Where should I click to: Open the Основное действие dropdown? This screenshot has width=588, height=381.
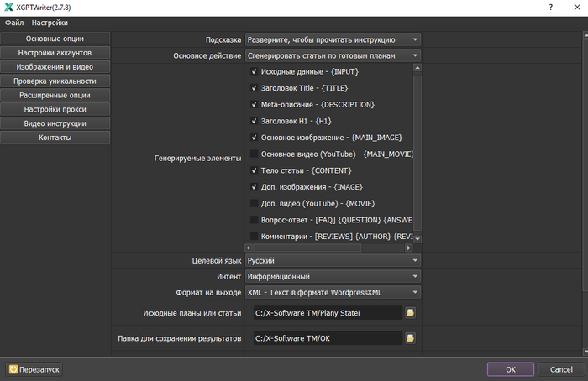pos(333,56)
